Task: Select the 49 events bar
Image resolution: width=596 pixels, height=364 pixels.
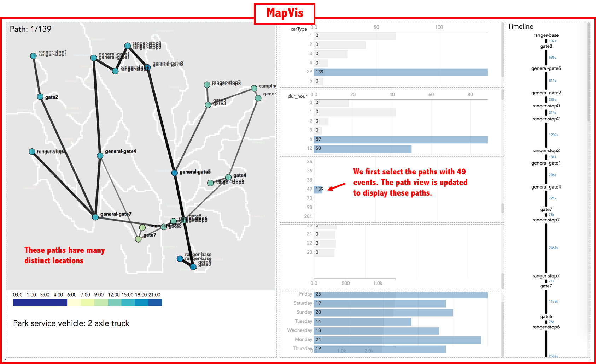Action: pos(318,189)
